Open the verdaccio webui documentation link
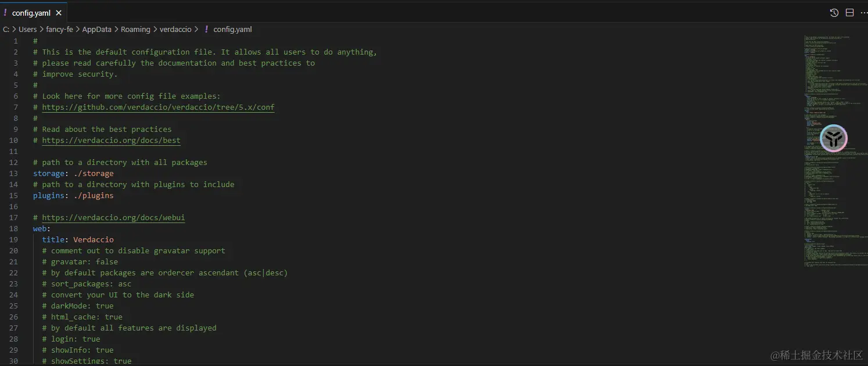Image resolution: width=868 pixels, height=366 pixels. coord(113,217)
